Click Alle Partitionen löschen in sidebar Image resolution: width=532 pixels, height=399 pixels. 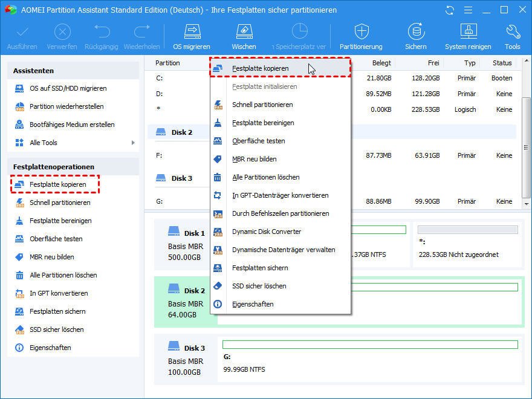coord(56,275)
